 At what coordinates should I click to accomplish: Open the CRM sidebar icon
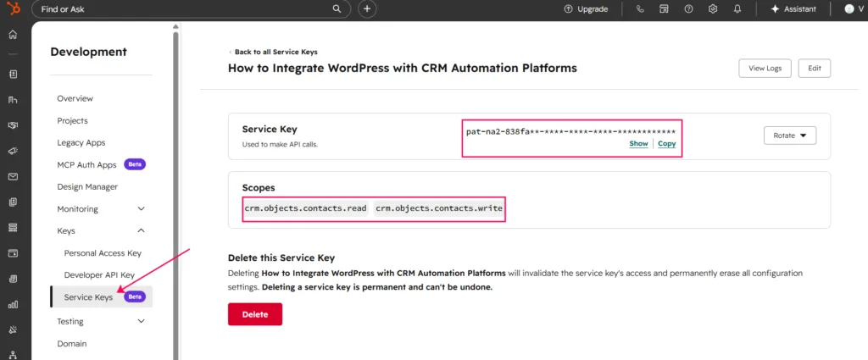(13, 100)
